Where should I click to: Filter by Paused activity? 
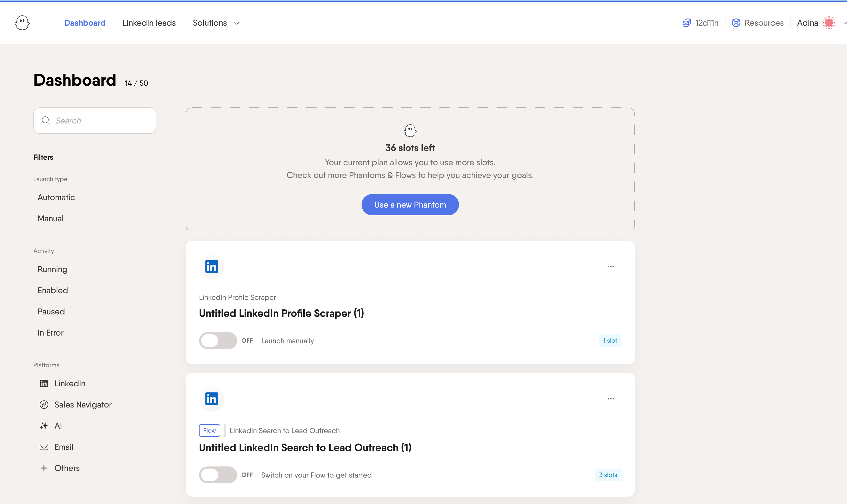(51, 311)
